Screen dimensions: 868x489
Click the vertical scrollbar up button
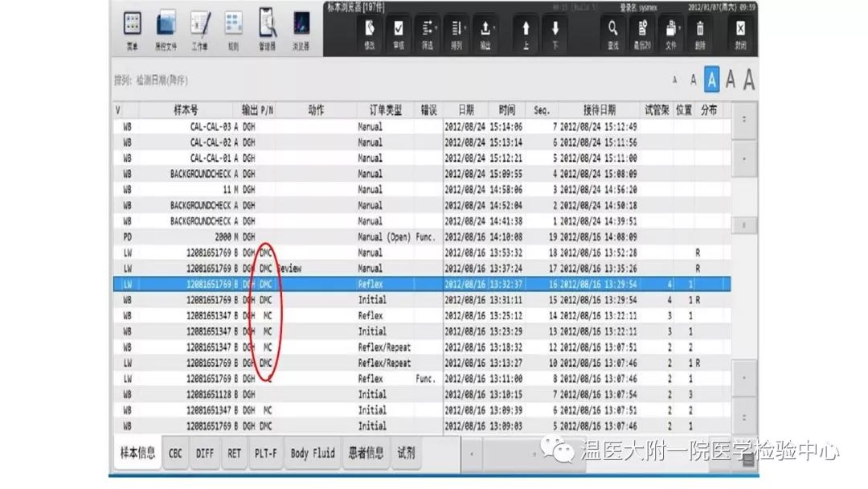[x=744, y=158]
